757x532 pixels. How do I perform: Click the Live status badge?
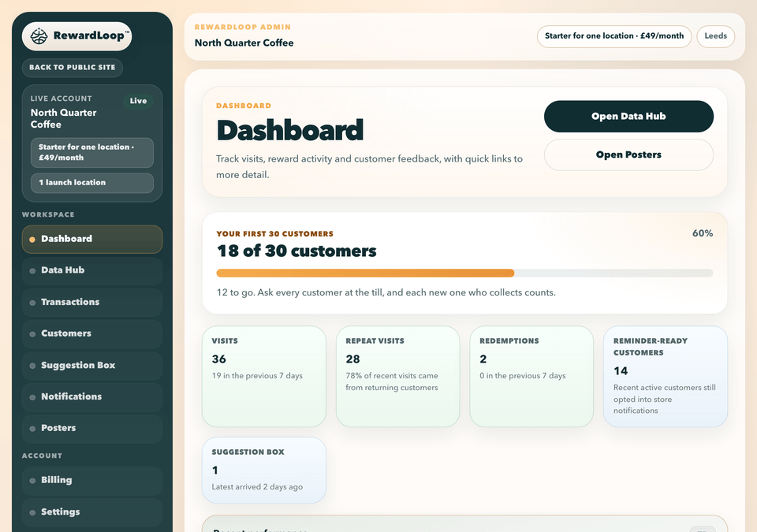pyautogui.click(x=138, y=101)
